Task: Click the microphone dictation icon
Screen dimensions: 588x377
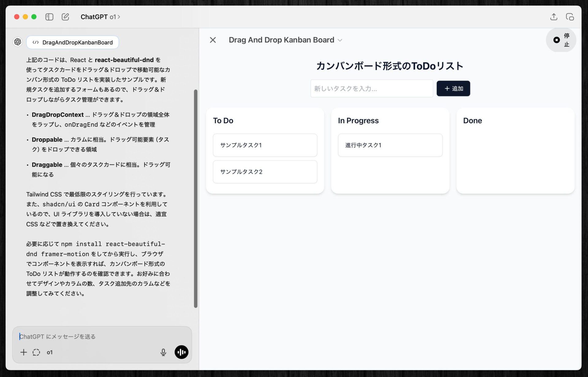Action: pyautogui.click(x=163, y=352)
